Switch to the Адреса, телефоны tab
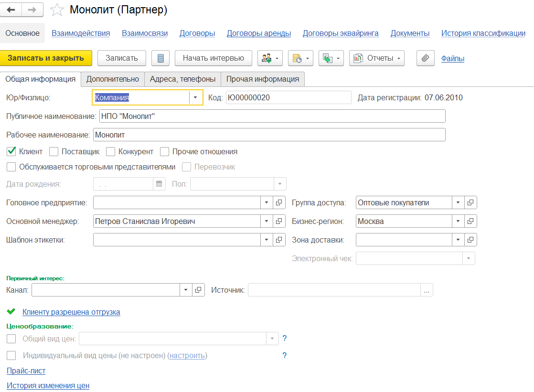 (x=182, y=79)
